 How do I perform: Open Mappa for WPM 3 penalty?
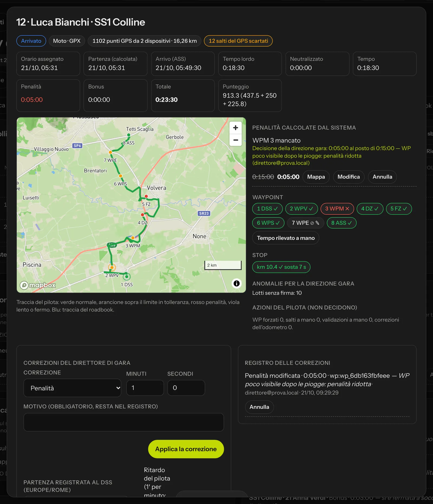pos(316,177)
